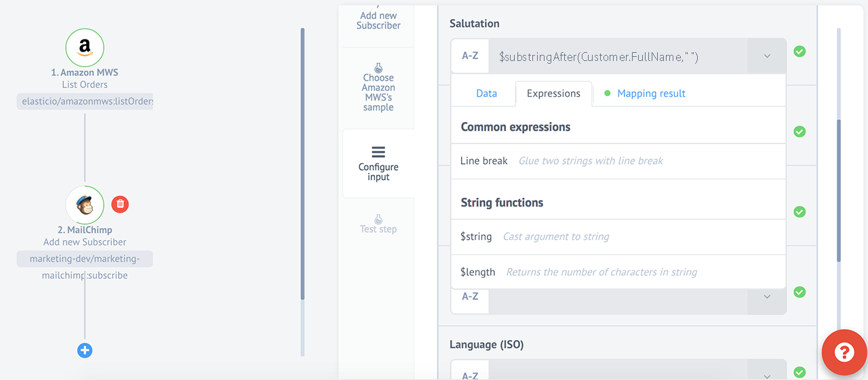The height and width of the screenshot is (380, 868).
Task: Switch to the Data tab
Action: (486, 93)
